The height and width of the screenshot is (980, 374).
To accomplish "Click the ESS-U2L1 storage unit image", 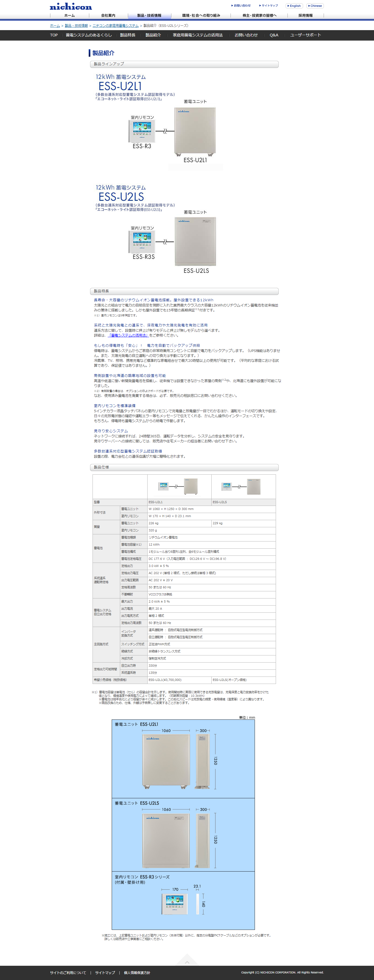I will tap(195, 132).
